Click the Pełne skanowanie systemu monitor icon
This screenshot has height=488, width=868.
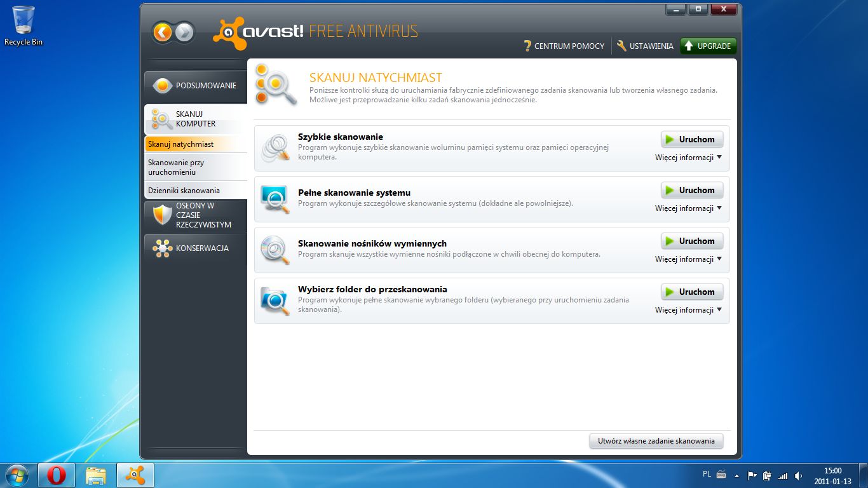(x=275, y=199)
